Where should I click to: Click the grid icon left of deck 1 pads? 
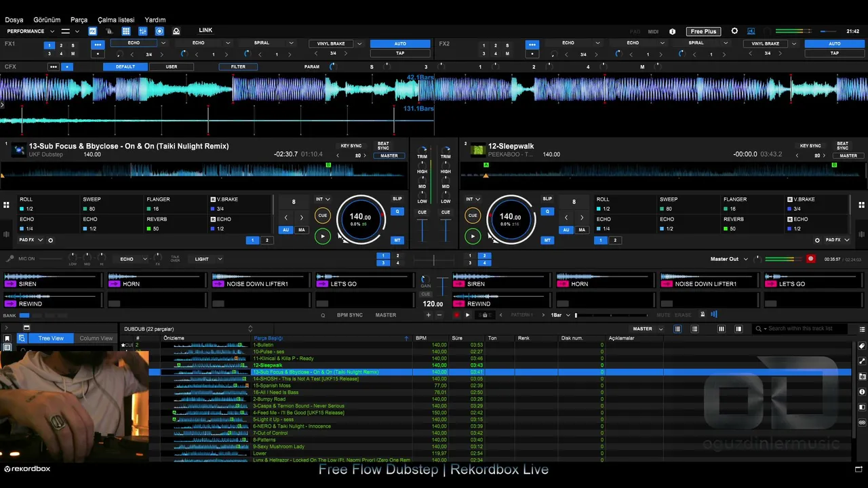(6, 205)
